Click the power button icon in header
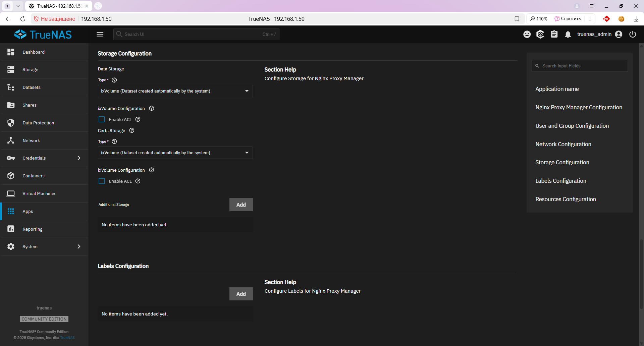This screenshot has width=644, height=346. 633,34
